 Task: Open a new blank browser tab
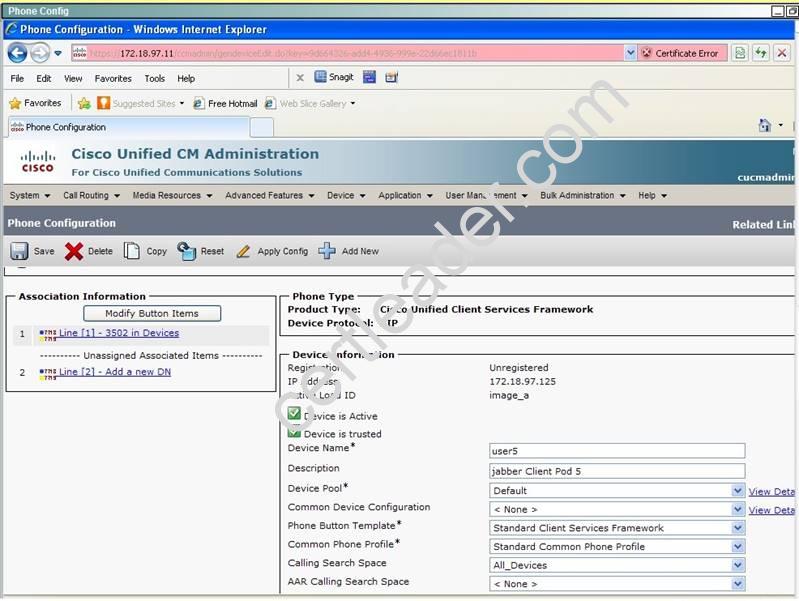(x=262, y=127)
